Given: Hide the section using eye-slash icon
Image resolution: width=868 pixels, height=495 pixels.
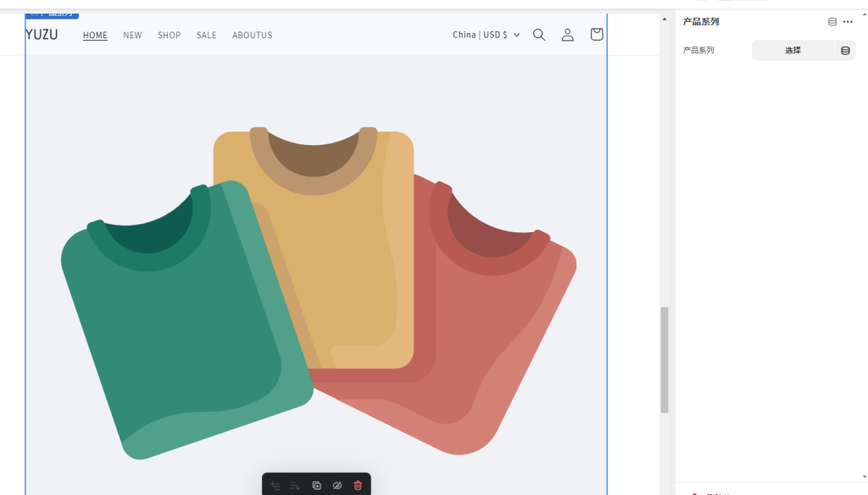Looking at the screenshot, I should coord(337,486).
